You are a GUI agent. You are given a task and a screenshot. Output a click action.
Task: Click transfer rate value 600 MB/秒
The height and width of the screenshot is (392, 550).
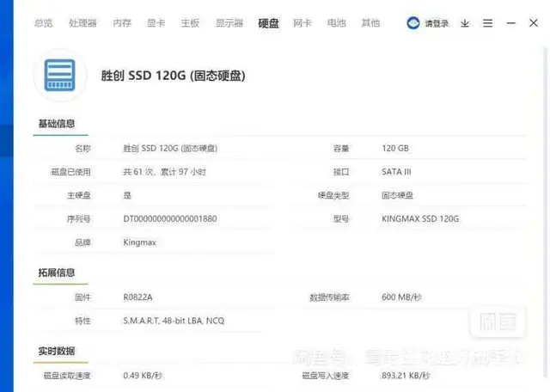(x=401, y=297)
